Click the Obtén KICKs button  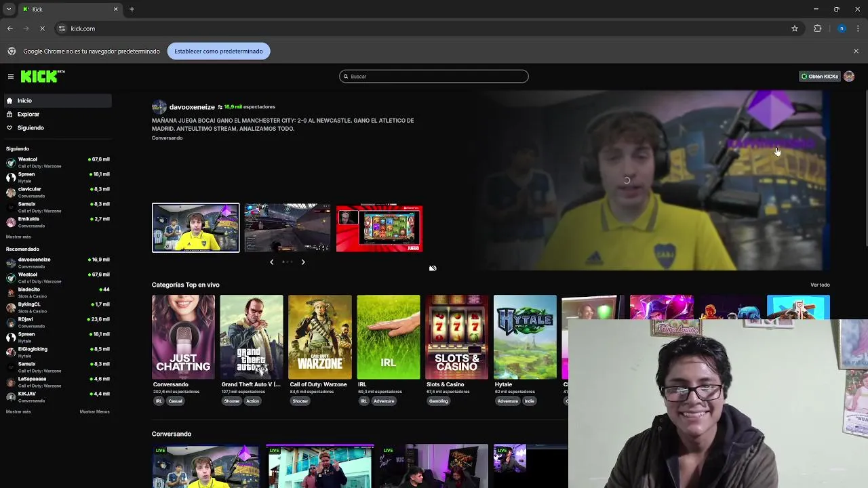(x=820, y=77)
